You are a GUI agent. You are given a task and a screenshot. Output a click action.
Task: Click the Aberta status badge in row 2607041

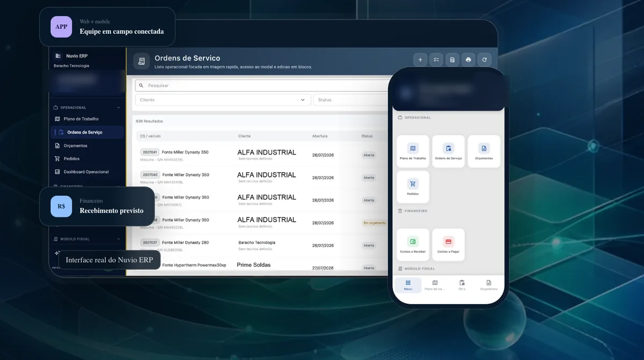(x=369, y=155)
